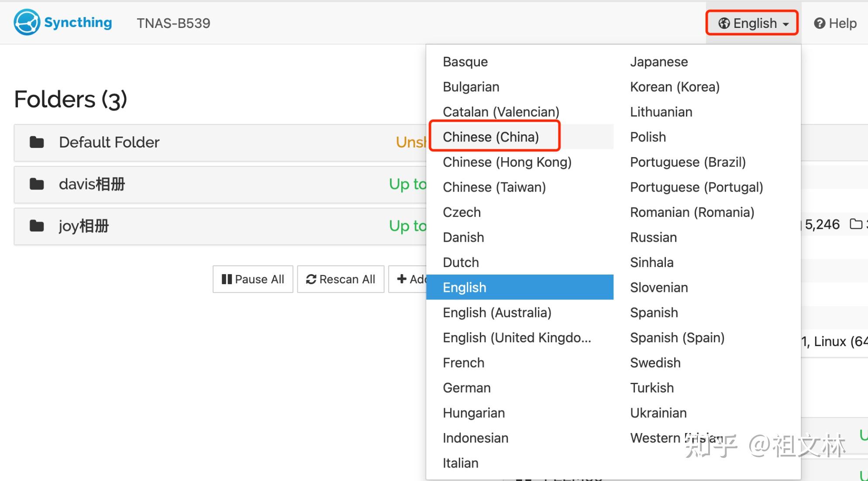The image size is (868, 481).
Task: Click the joy相册 folder icon
Action: point(37,226)
